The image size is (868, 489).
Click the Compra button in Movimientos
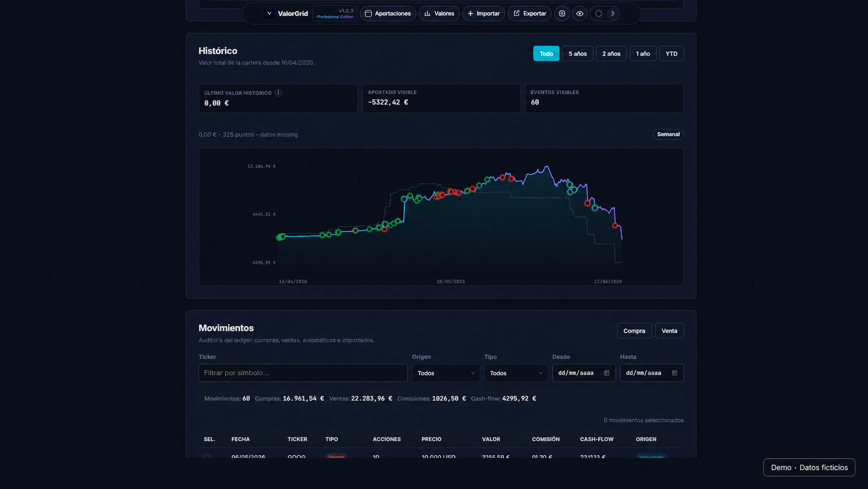(634, 331)
